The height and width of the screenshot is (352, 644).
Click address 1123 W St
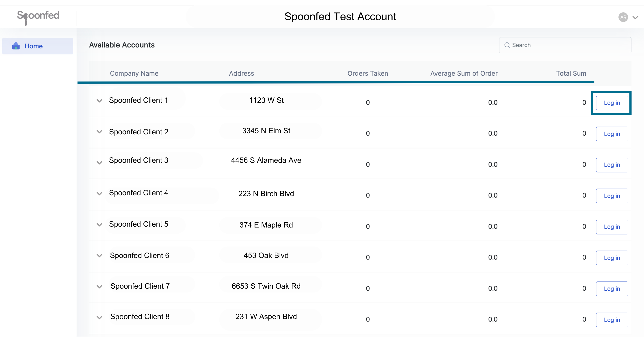pyautogui.click(x=266, y=100)
